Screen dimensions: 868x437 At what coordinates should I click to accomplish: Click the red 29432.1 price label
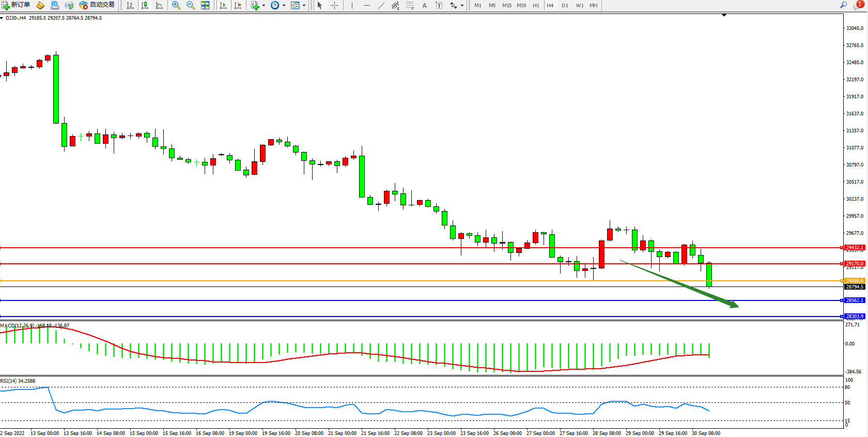[x=854, y=248]
